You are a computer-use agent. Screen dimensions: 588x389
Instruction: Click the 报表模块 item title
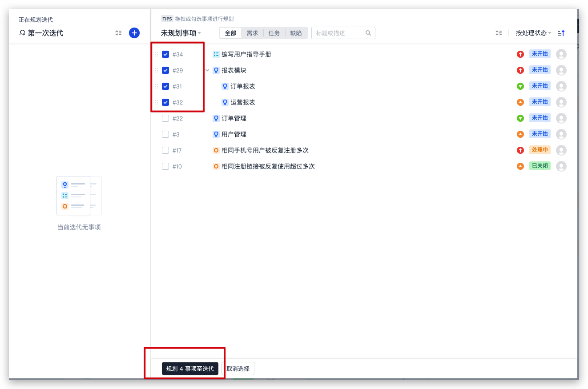234,70
